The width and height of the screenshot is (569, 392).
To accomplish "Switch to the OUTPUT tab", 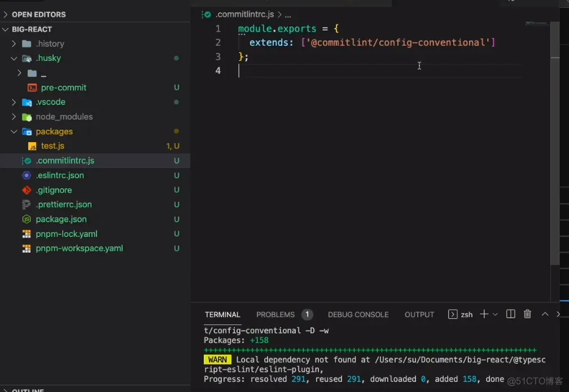I will 419,314.
